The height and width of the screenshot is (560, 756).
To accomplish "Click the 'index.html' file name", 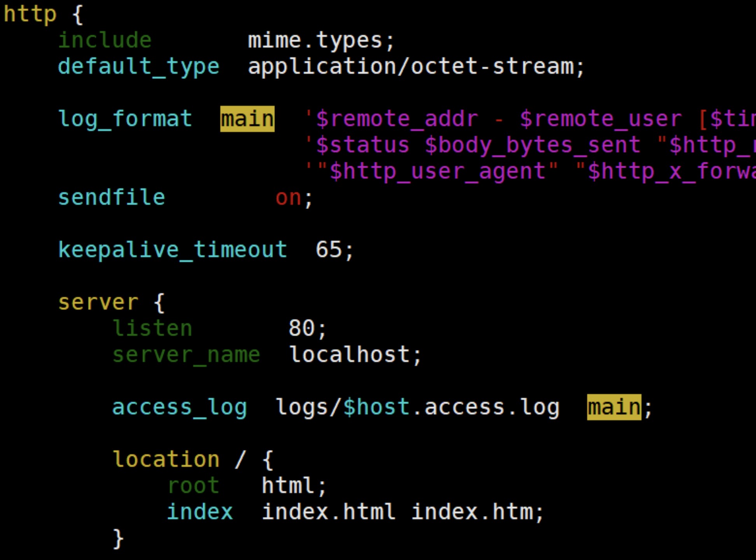I will point(329,512).
